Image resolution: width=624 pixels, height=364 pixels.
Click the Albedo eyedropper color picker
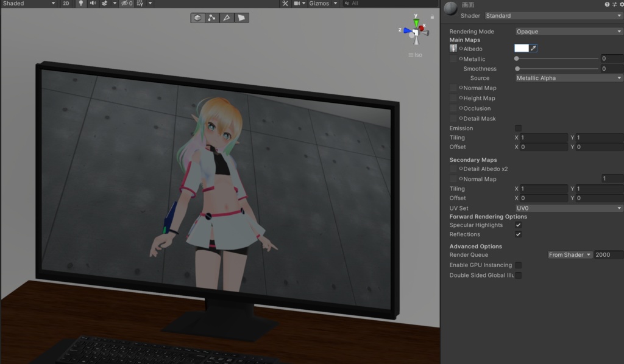[533, 48]
